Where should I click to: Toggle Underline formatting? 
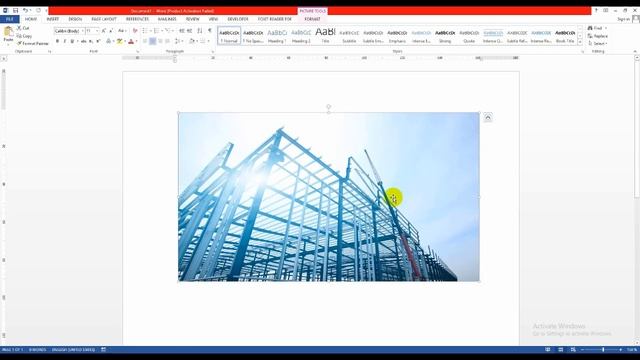coord(72,41)
